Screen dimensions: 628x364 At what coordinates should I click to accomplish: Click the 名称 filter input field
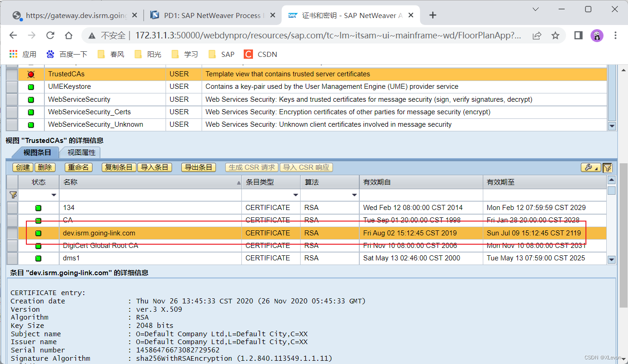tap(150, 195)
